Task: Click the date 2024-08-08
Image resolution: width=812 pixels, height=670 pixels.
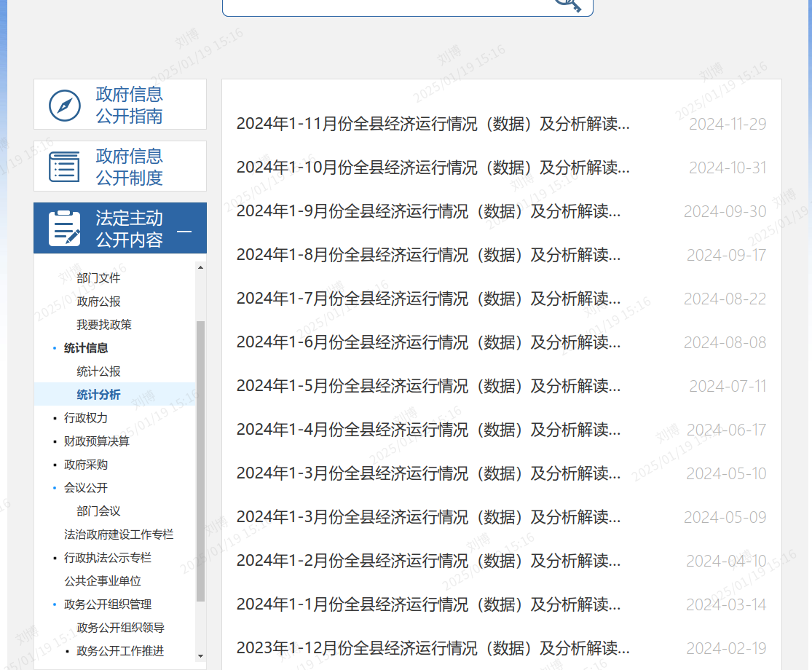Action: pos(725,342)
